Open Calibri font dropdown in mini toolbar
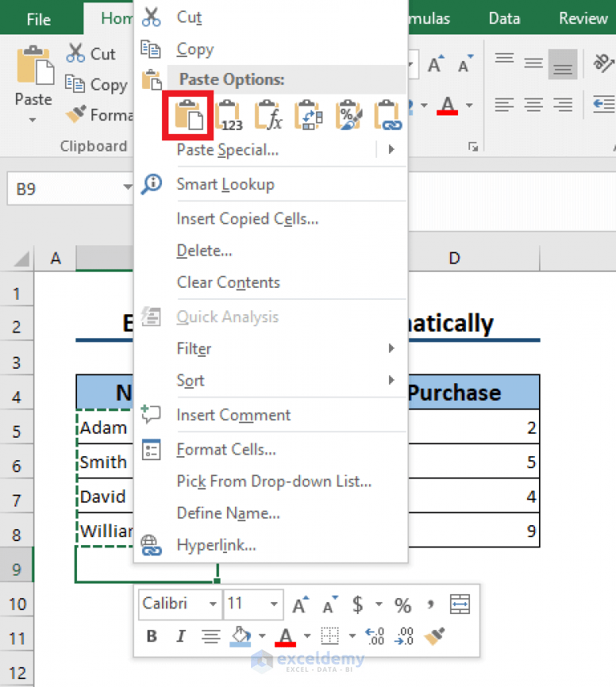616x687 pixels. pos(213,604)
